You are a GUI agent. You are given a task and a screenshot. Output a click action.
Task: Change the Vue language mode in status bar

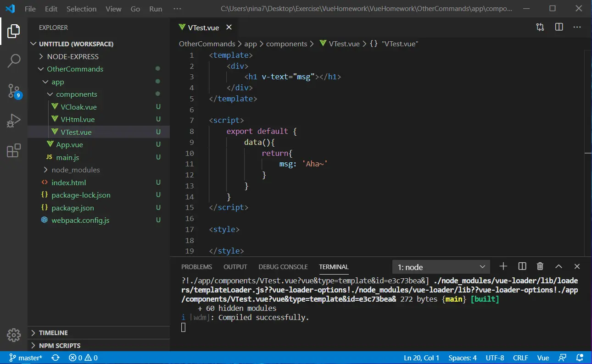coord(543,358)
